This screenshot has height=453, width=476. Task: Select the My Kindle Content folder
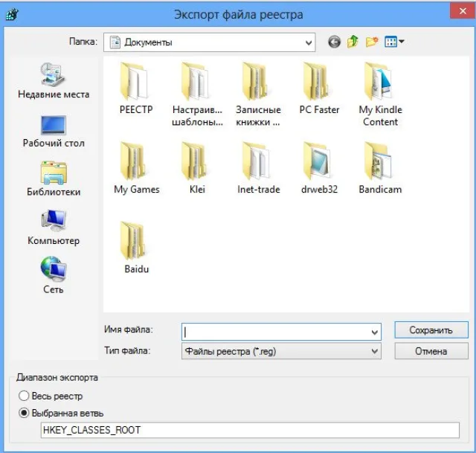tap(380, 94)
